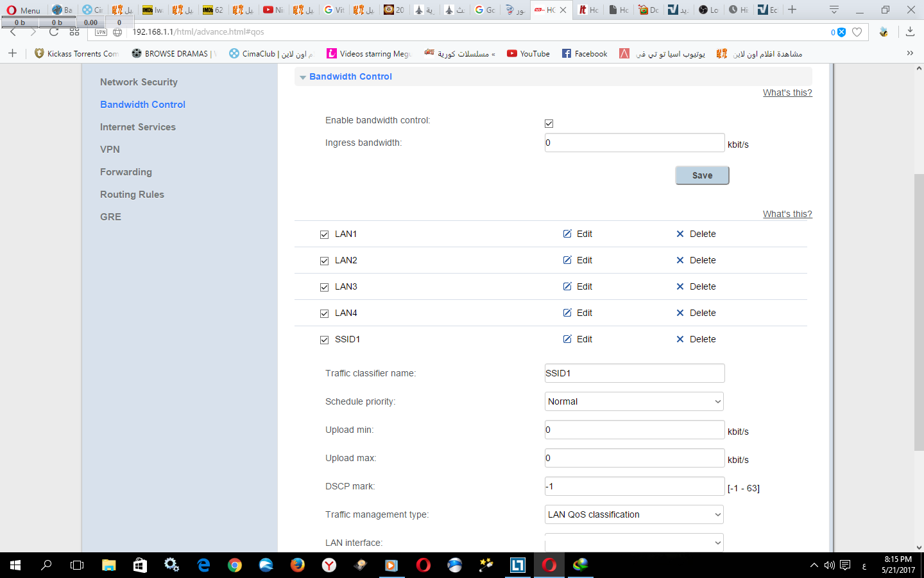Select Bandwidth Control in the sidebar
Viewport: 924px width, 578px height.
coord(142,105)
